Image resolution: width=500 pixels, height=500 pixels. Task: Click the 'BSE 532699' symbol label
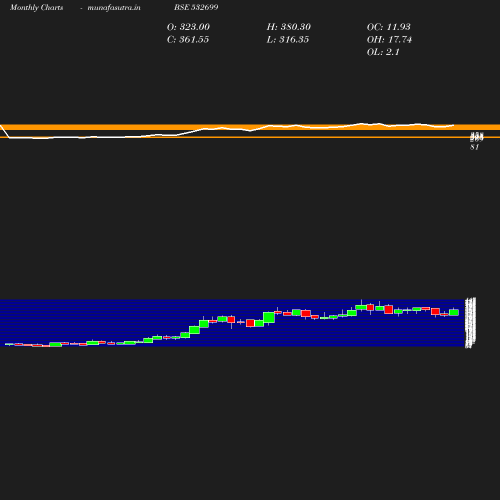[x=196, y=7]
